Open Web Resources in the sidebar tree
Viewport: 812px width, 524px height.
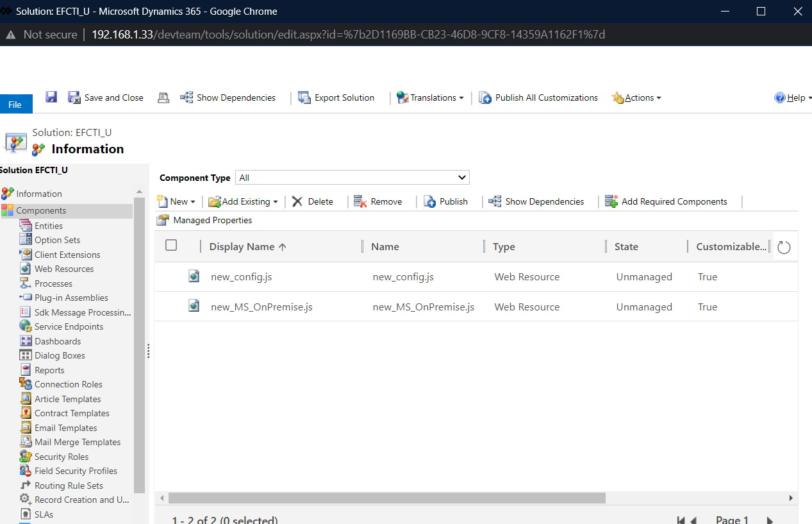(64, 269)
